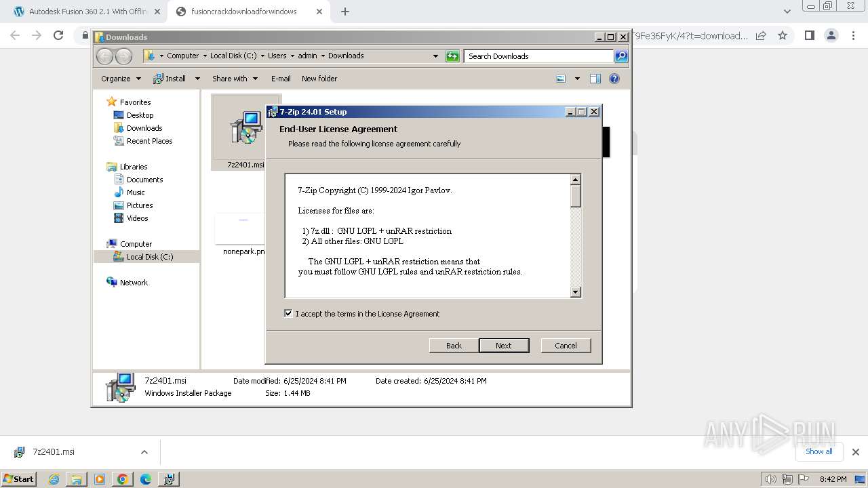The height and width of the screenshot is (488, 868).
Task: Select Computer in the navigation pane
Action: (136, 244)
